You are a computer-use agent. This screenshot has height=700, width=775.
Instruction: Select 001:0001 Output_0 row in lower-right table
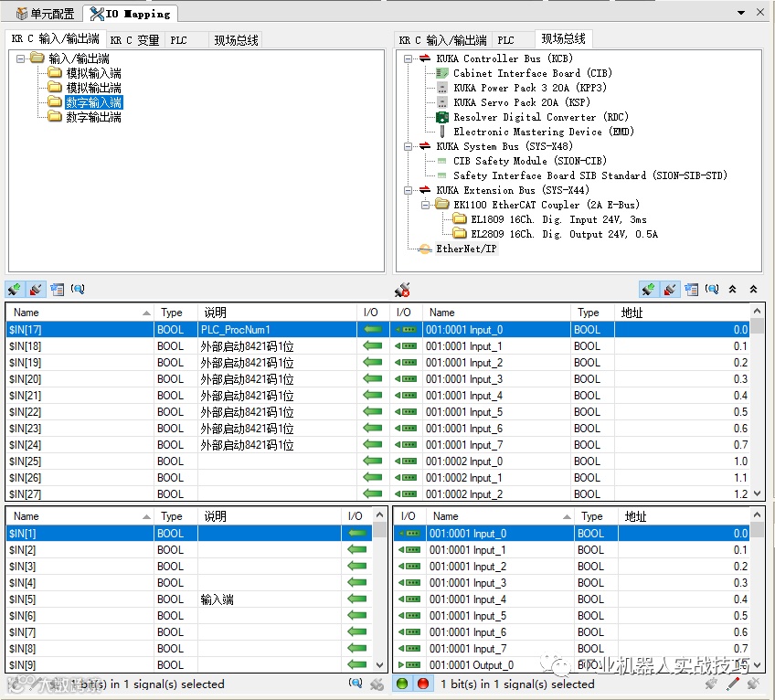coord(572,665)
